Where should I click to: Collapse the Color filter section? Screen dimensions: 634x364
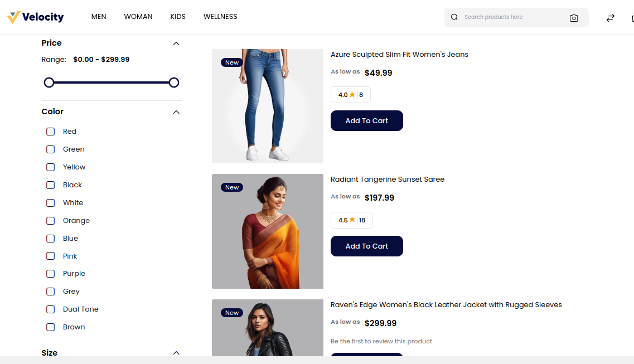tap(176, 112)
